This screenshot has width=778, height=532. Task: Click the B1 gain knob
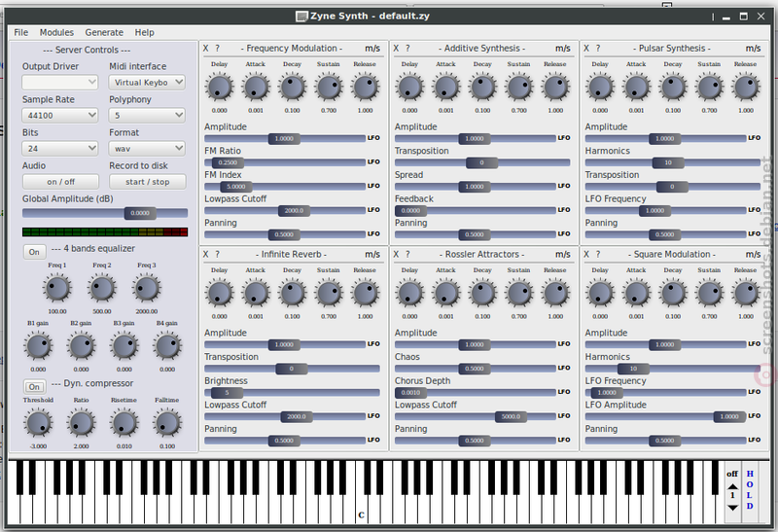point(38,346)
